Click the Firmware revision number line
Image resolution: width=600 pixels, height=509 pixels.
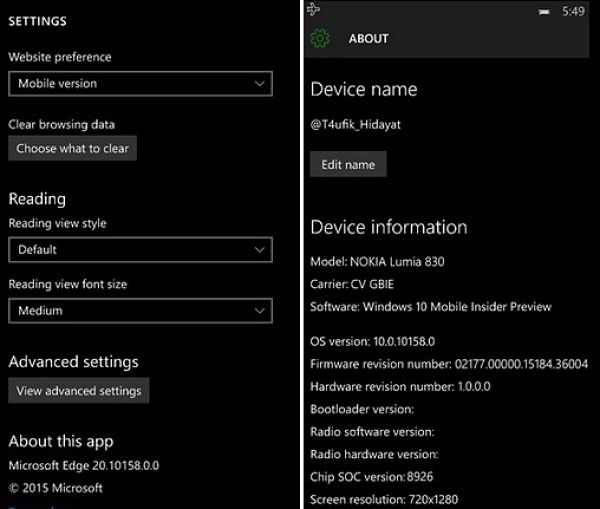[449, 364]
